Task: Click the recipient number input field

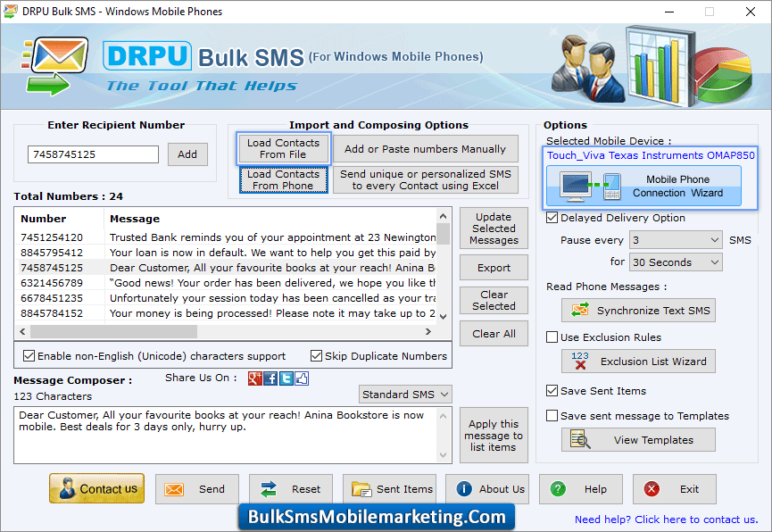Action: point(93,154)
